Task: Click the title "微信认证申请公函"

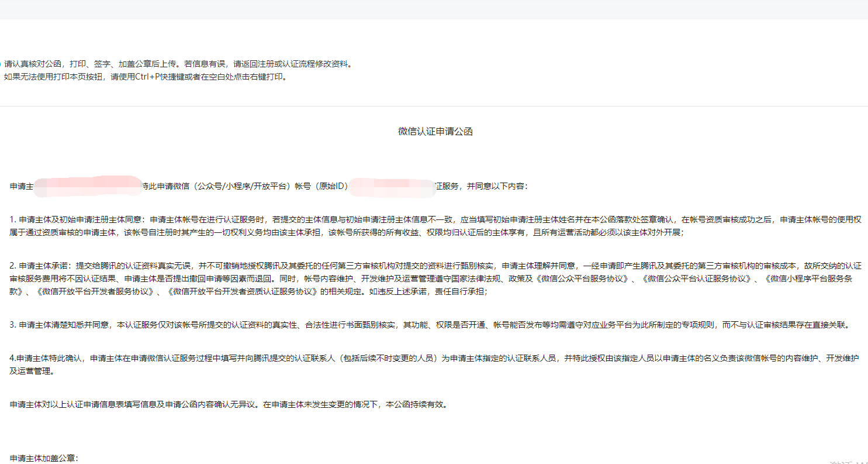Action: click(435, 132)
